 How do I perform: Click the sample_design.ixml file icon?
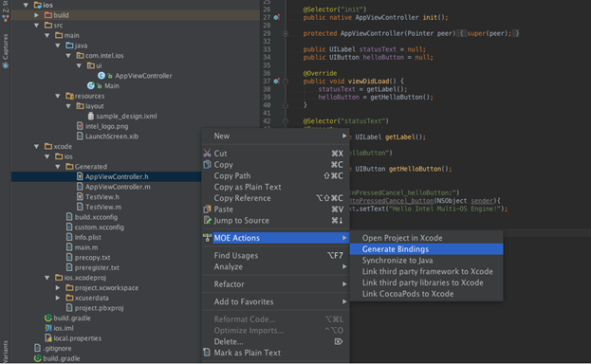90,116
